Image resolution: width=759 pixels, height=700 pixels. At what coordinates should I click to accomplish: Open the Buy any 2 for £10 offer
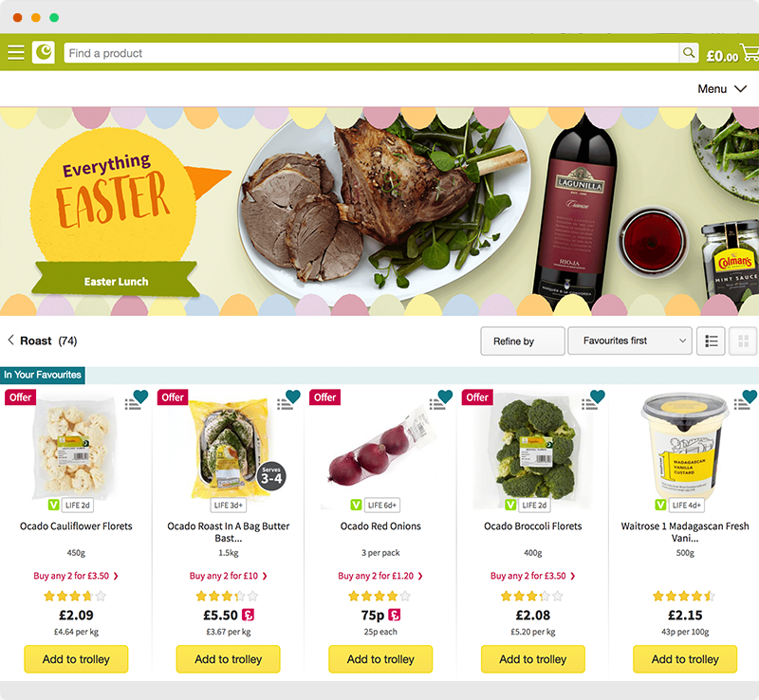(228, 576)
